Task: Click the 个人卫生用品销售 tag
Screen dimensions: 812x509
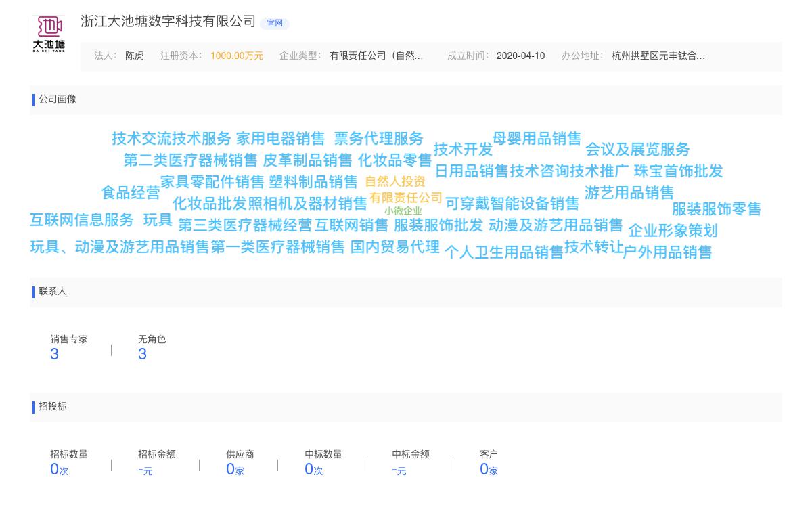Action: click(504, 252)
